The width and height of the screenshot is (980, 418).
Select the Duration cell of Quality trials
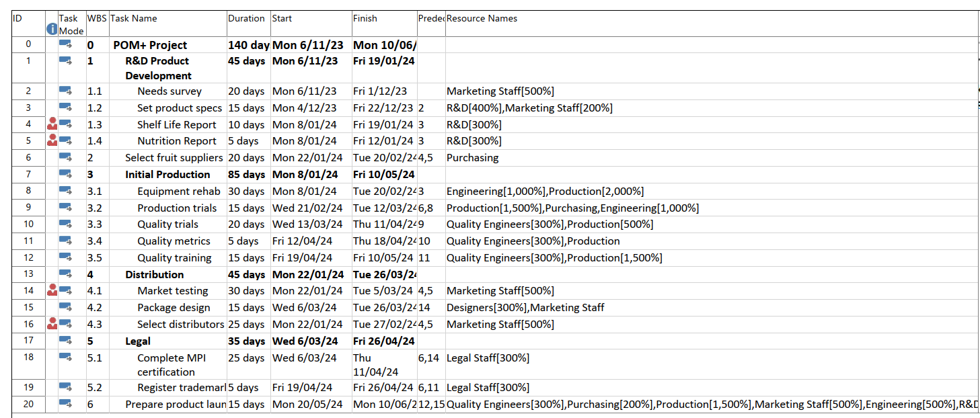pyautogui.click(x=247, y=224)
